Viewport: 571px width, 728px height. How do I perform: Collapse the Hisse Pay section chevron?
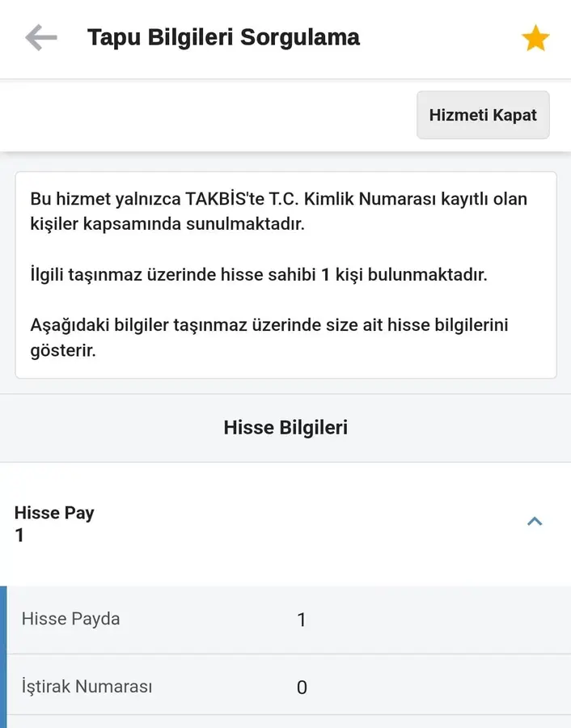(535, 522)
